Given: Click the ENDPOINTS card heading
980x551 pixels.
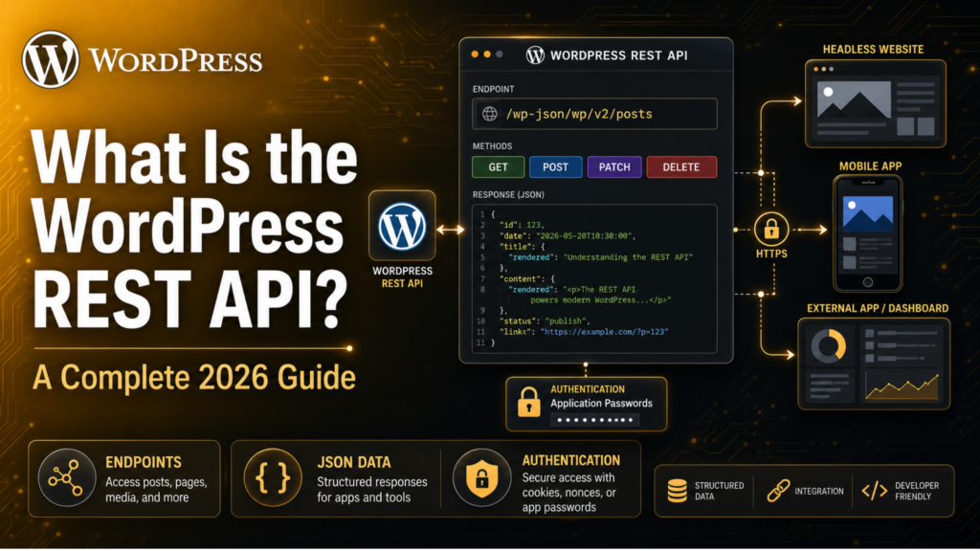Looking at the screenshot, I should pos(144,462).
